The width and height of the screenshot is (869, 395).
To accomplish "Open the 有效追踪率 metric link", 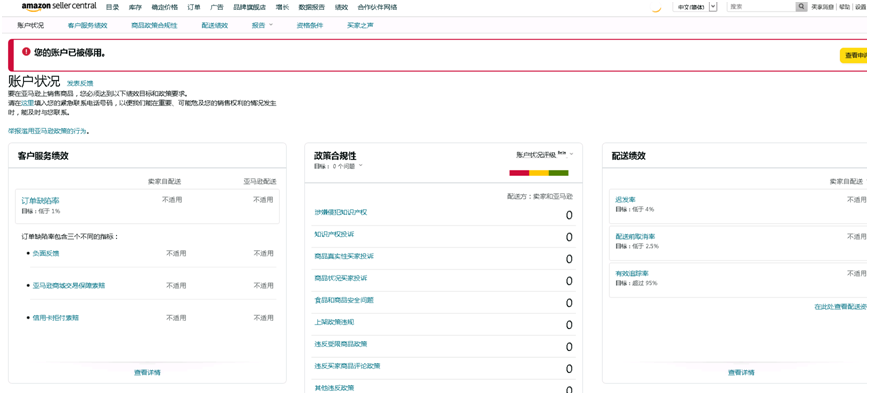I will (632, 274).
